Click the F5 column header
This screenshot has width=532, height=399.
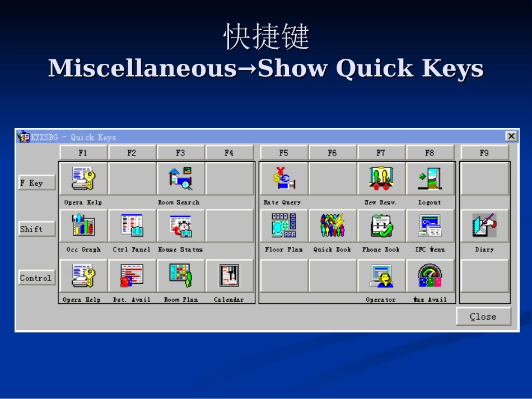[284, 153]
